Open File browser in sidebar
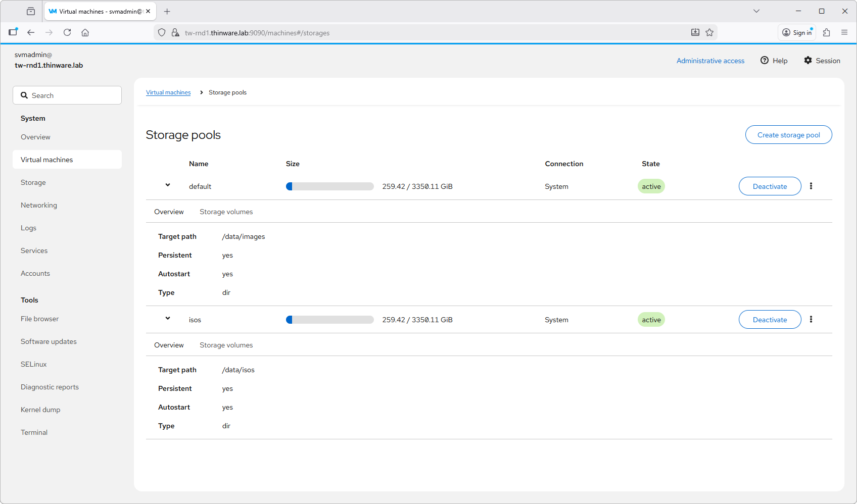857x504 pixels. coord(67,319)
